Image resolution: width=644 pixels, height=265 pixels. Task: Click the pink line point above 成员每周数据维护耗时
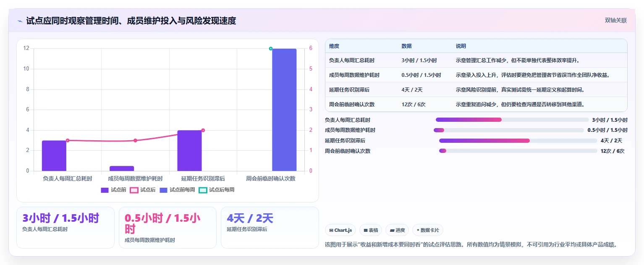pos(135,140)
